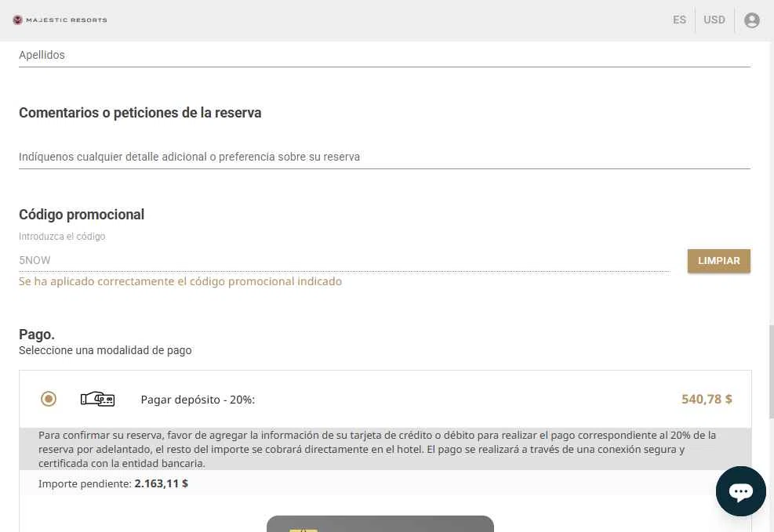Click the pending amount 2.163,11 $
774x532 pixels.
pyautogui.click(x=161, y=483)
